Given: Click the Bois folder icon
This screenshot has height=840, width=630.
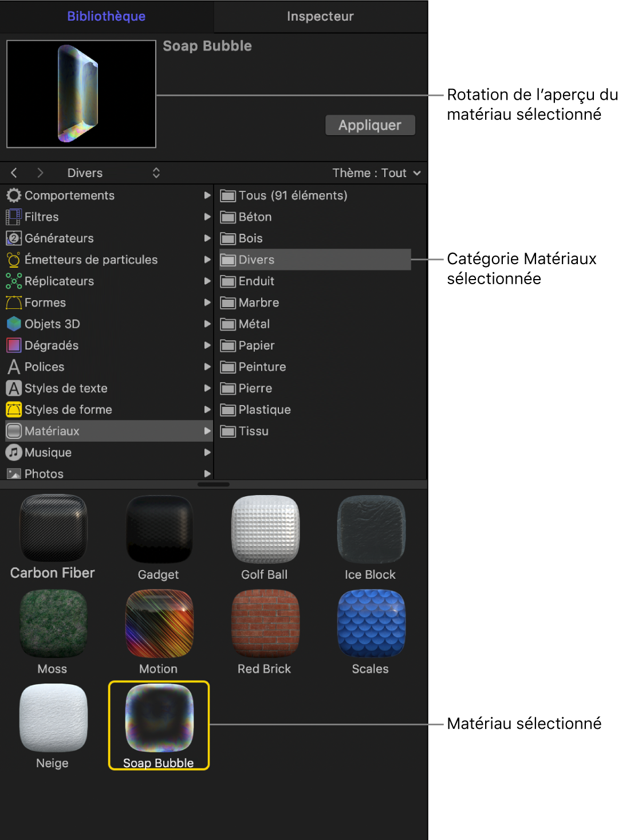Looking at the screenshot, I should (229, 238).
